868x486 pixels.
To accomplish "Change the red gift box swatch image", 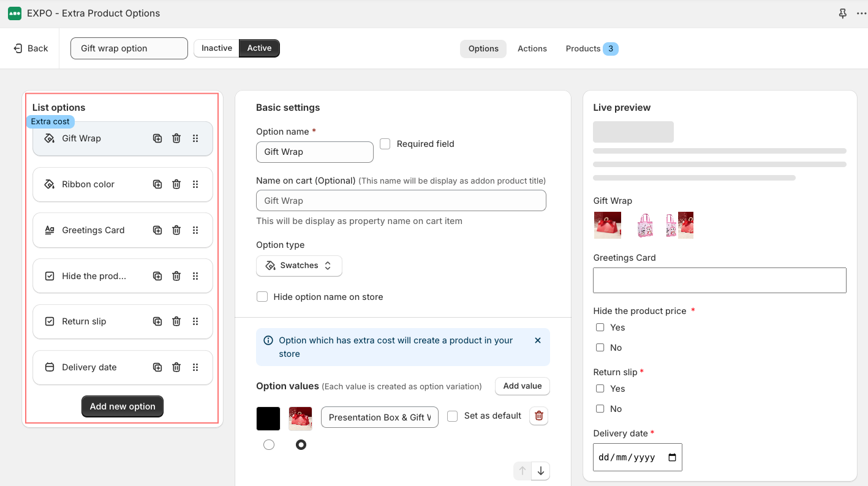I will 301,419.
